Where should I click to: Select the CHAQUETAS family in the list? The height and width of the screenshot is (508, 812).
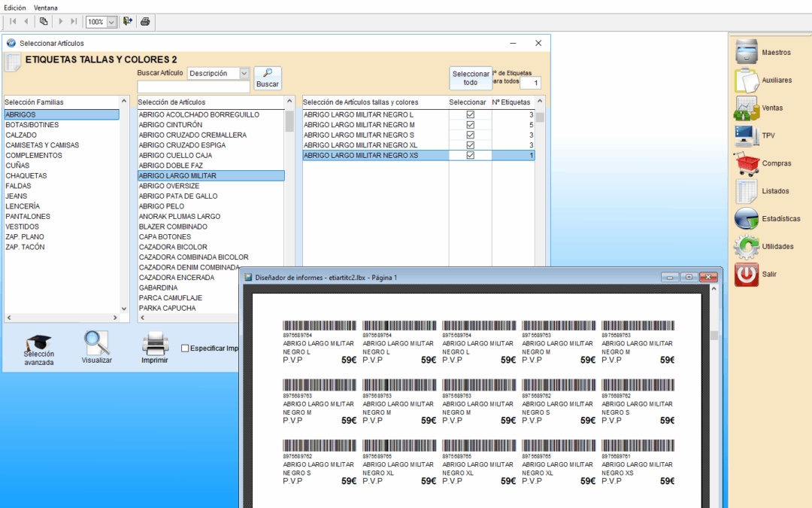(x=26, y=175)
